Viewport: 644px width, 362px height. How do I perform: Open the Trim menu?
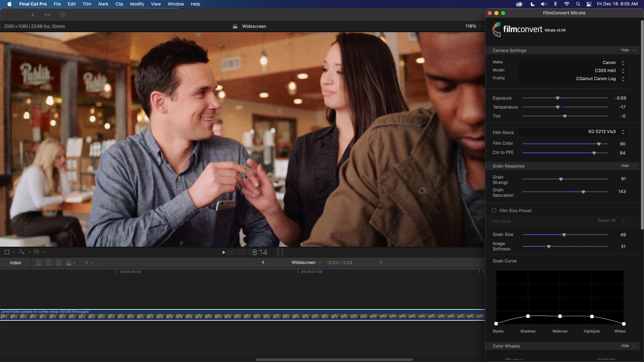coord(87,4)
